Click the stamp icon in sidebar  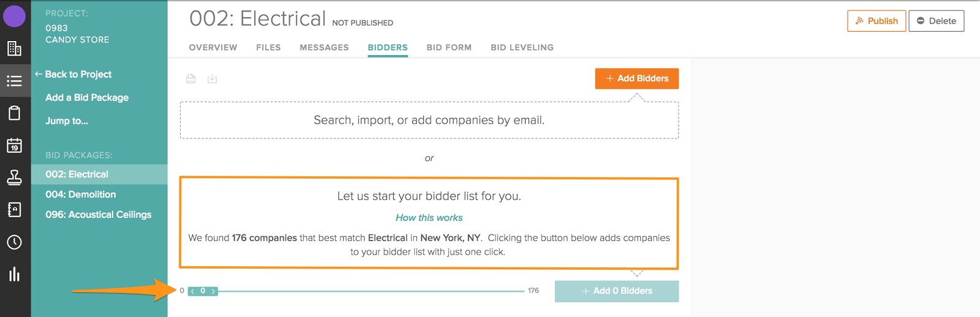14,177
